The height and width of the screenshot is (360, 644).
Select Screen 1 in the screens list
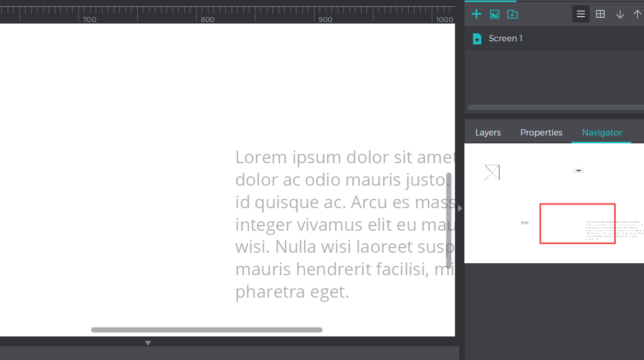click(505, 38)
